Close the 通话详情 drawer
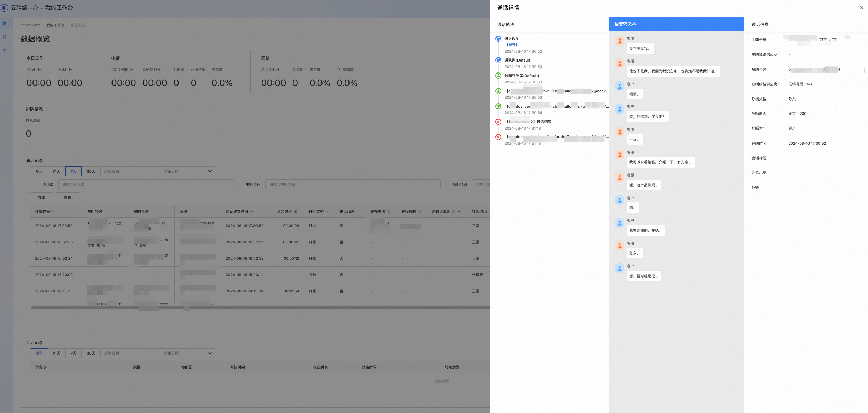Screen dimensions: 868x413 [861, 8]
